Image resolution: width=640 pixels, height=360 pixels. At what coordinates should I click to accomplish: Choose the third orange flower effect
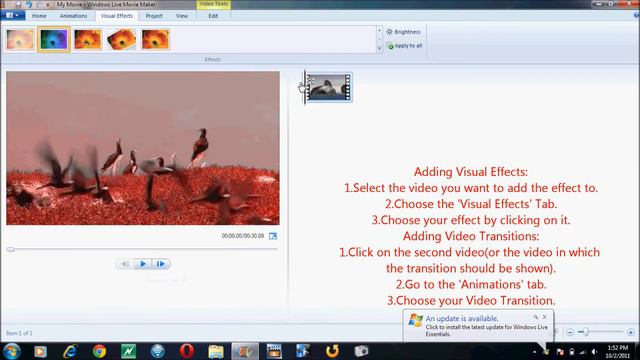click(88, 40)
